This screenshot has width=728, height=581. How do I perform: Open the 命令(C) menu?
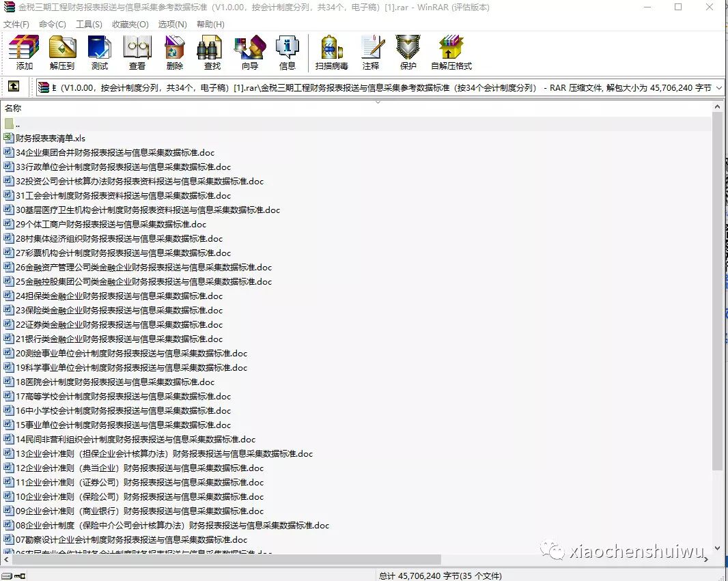pyautogui.click(x=52, y=24)
